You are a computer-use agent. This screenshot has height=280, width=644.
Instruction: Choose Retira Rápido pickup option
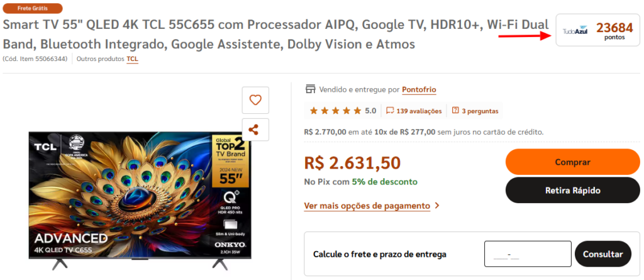pyautogui.click(x=572, y=191)
